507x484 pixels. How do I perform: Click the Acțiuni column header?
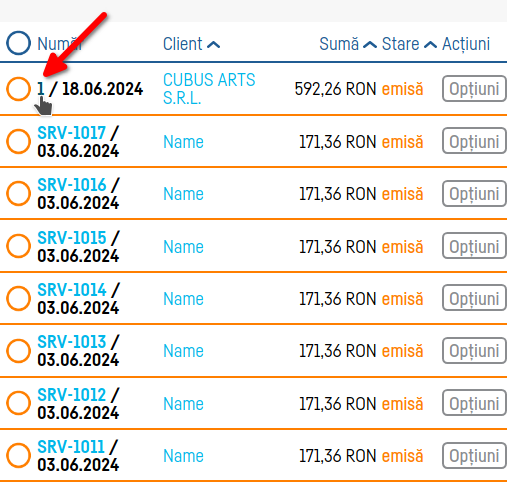466,44
